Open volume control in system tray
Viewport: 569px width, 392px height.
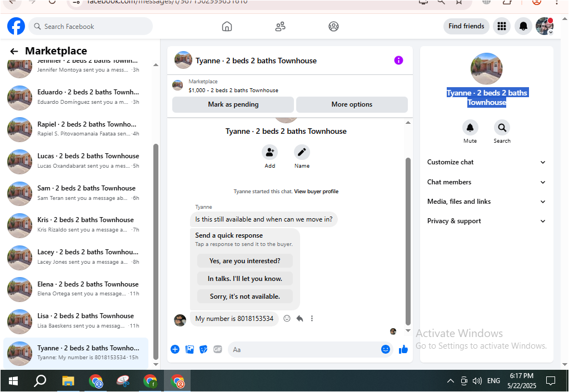coord(477,381)
